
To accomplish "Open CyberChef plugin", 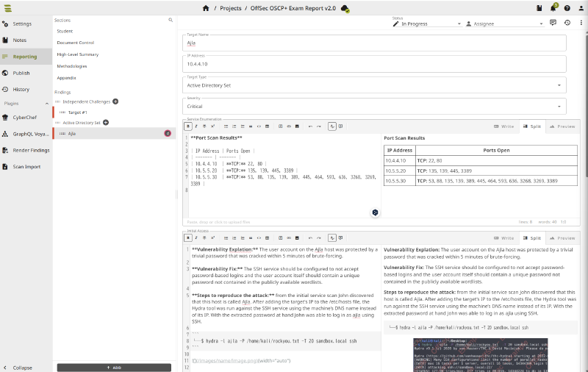I will coord(26,117).
